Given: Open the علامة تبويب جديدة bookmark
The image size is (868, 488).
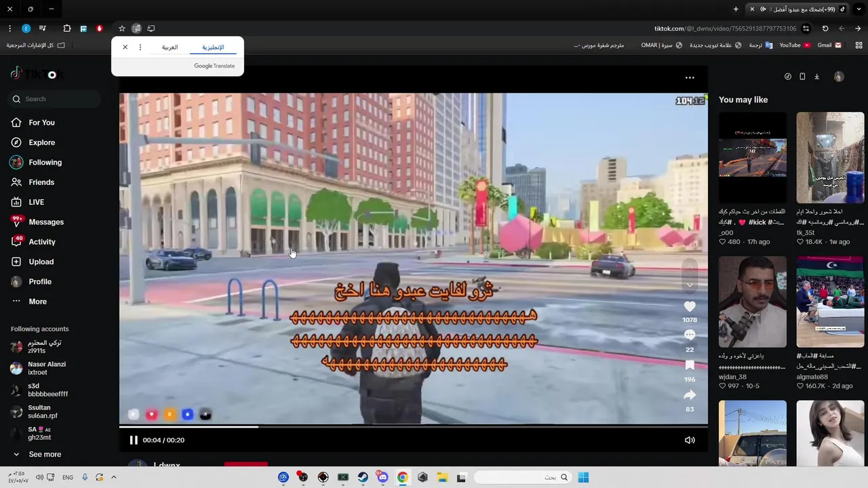Looking at the screenshot, I should 715,45.
